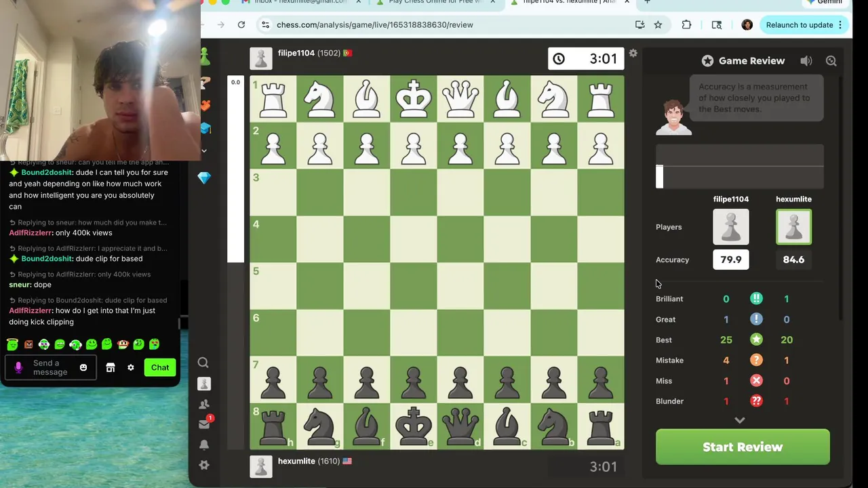This screenshot has width=868, height=488.
Task: Switch to Gmail Inbox browser tab
Action: [302, 3]
